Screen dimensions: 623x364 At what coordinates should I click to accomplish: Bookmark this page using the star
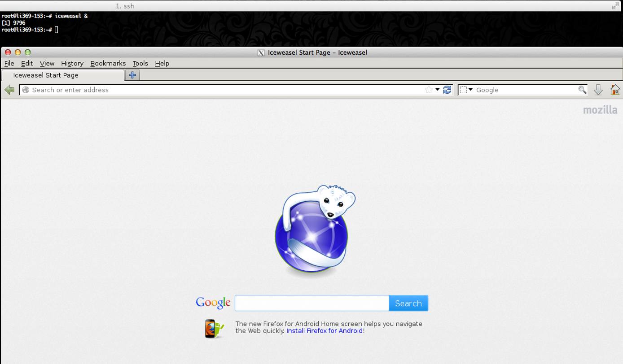(429, 90)
